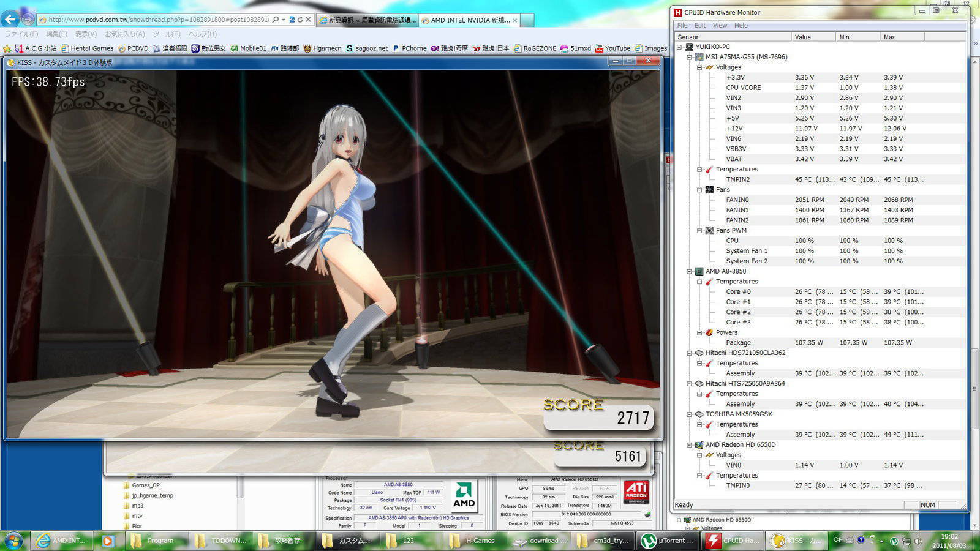Click the browser forward arrow button

(x=28, y=20)
